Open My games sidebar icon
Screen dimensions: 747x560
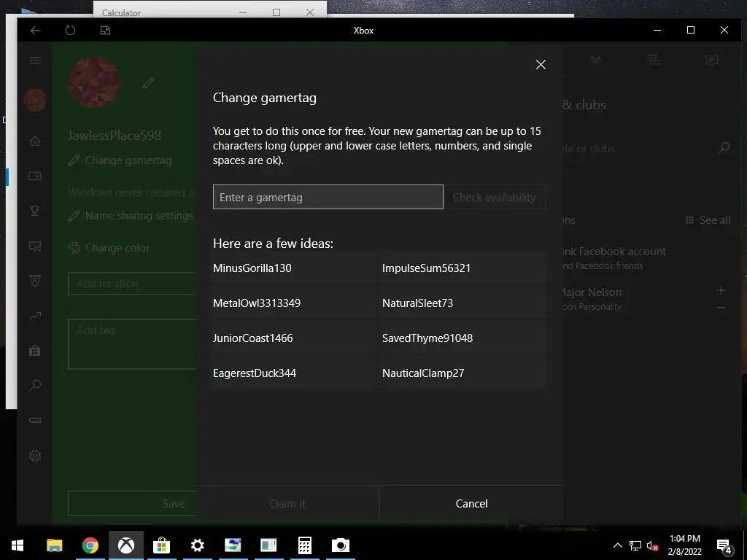pyautogui.click(x=35, y=176)
